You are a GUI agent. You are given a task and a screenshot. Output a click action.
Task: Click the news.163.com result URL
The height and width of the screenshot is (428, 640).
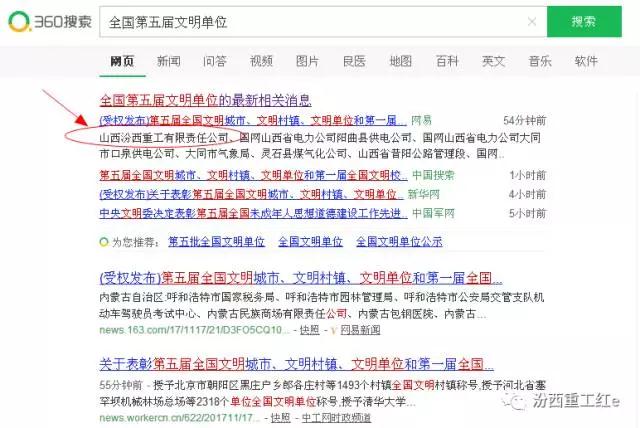pos(194,330)
